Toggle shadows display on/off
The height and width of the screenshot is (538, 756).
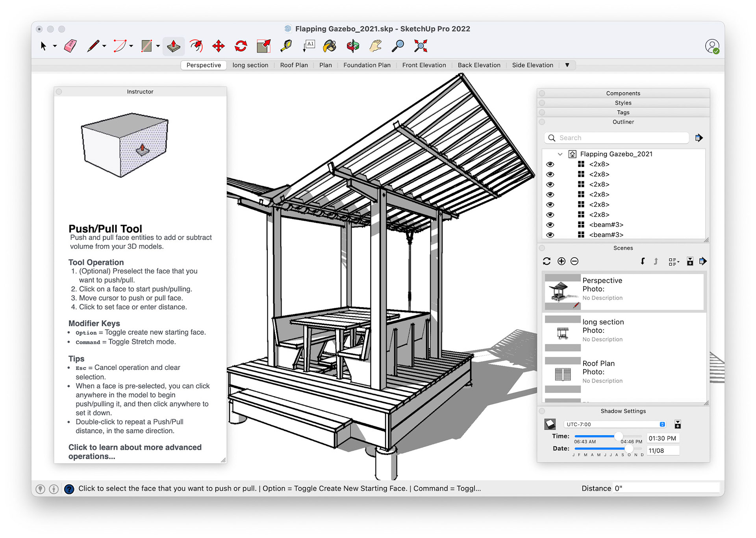pyautogui.click(x=550, y=424)
